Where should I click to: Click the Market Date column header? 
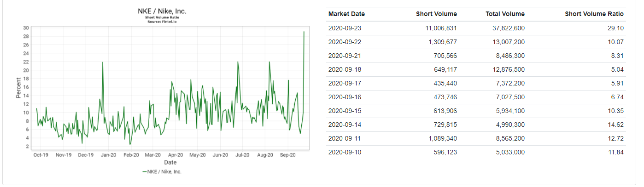[x=346, y=14]
